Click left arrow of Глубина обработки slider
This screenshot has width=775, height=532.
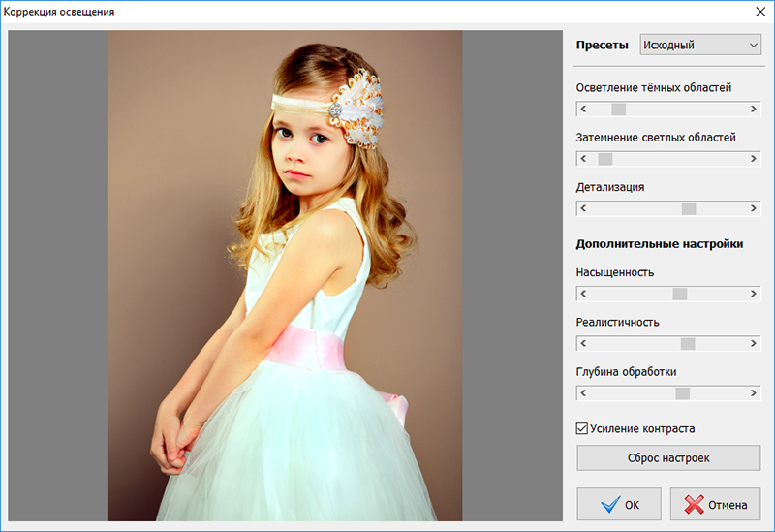[584, 393]
